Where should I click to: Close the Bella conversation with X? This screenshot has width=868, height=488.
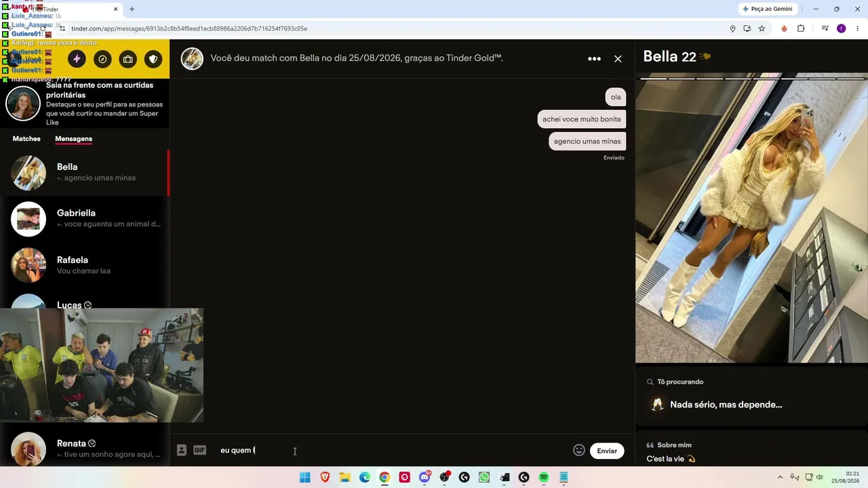(618, 59)
